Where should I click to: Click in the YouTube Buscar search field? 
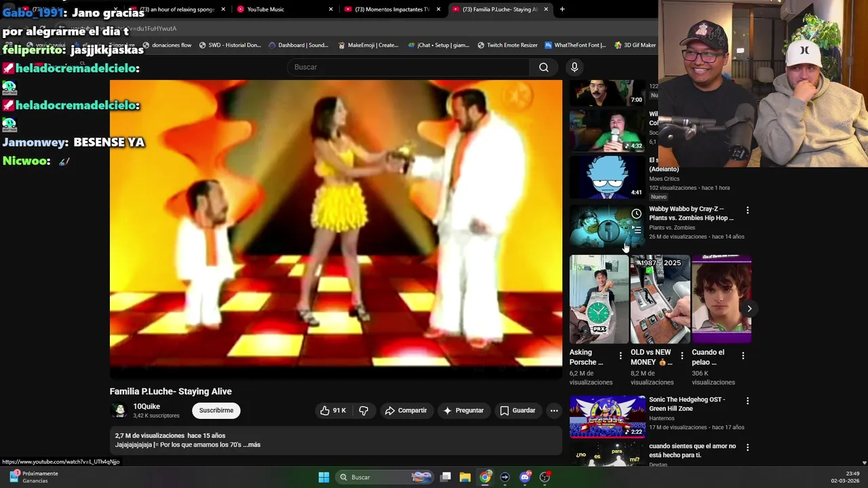(408, 67)
